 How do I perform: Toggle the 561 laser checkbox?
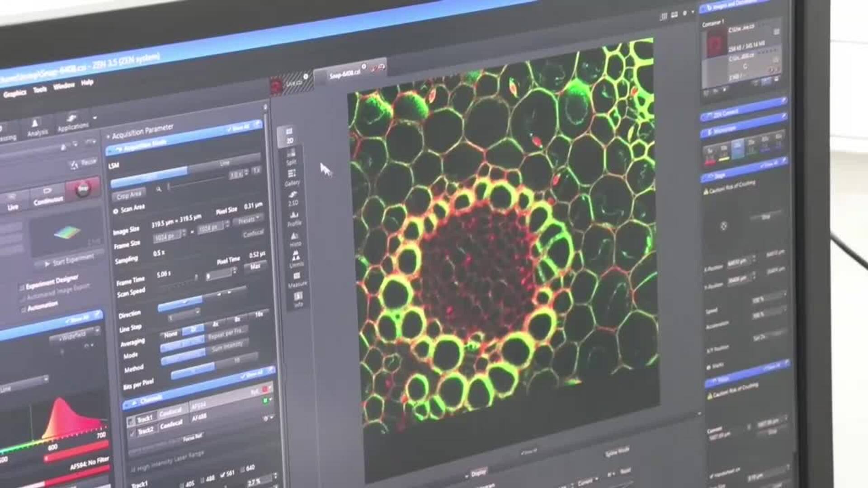222,475
